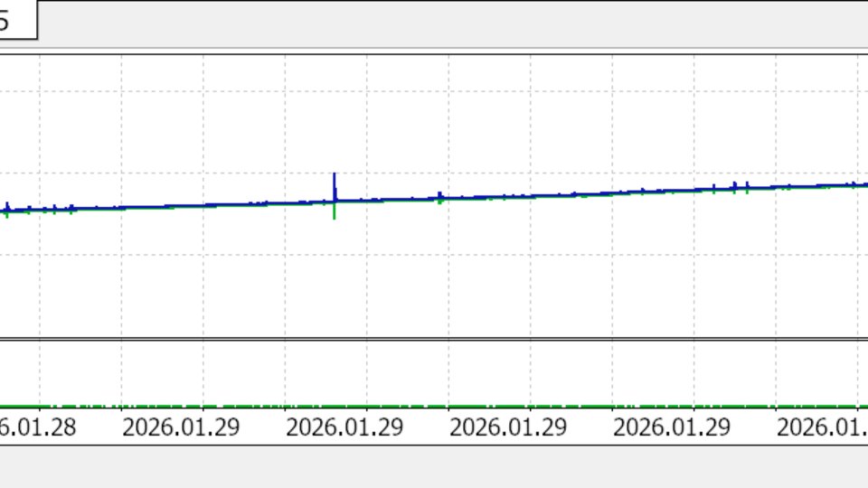Click the small spike following the tallest spike
Screen dimensions: 868x488
click(440, 198)
